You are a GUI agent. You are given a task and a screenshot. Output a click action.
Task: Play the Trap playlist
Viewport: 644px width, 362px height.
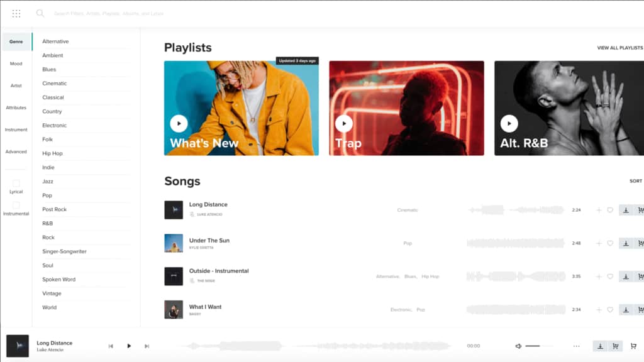click(344, 124)
